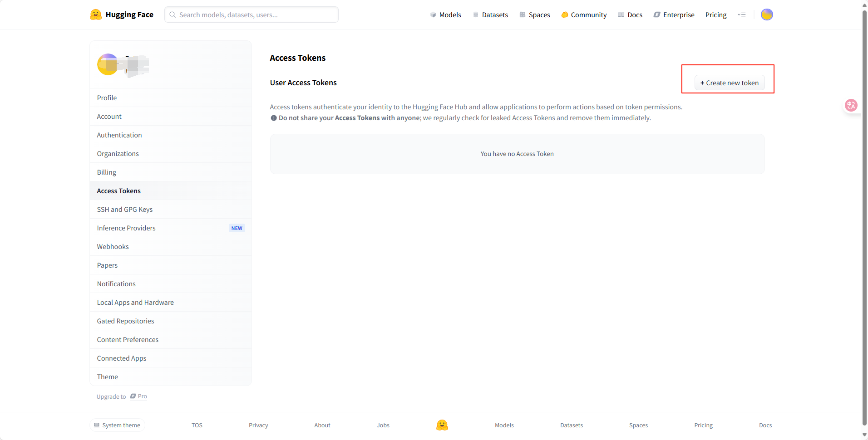Open Docs in the top navigation
This screenshot has height=440, width=868.
(630, 15)
